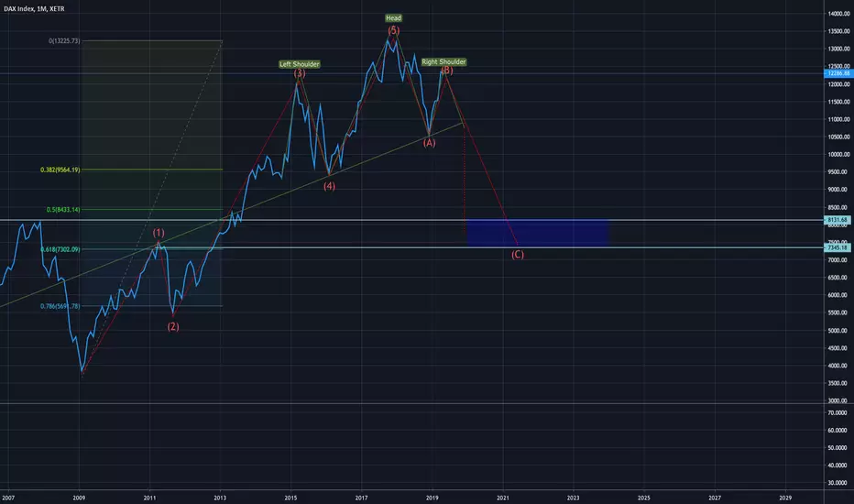The width and height of the screenshot is (854, 504).
Task: Select the blue target zone rectangle
Action: pos(537,233)
